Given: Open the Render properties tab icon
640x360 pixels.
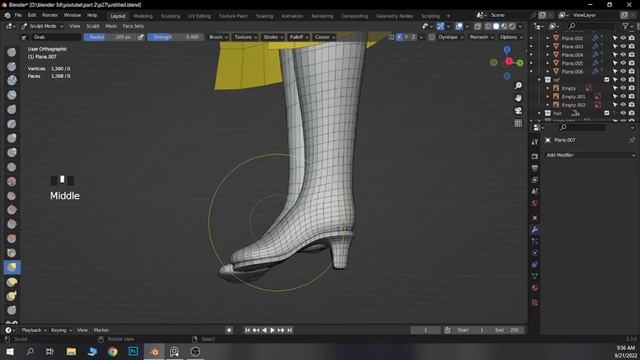Looking at the screenshot, I should 535,156.
